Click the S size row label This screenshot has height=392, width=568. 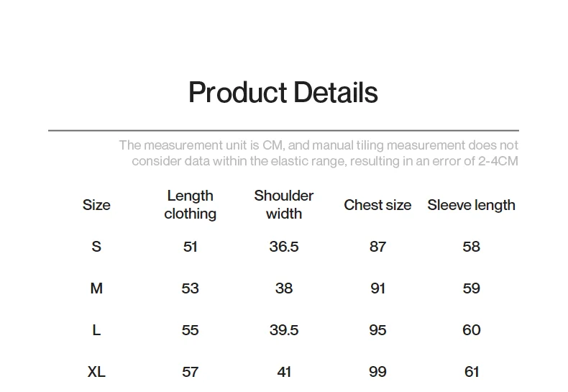[96, 247]
